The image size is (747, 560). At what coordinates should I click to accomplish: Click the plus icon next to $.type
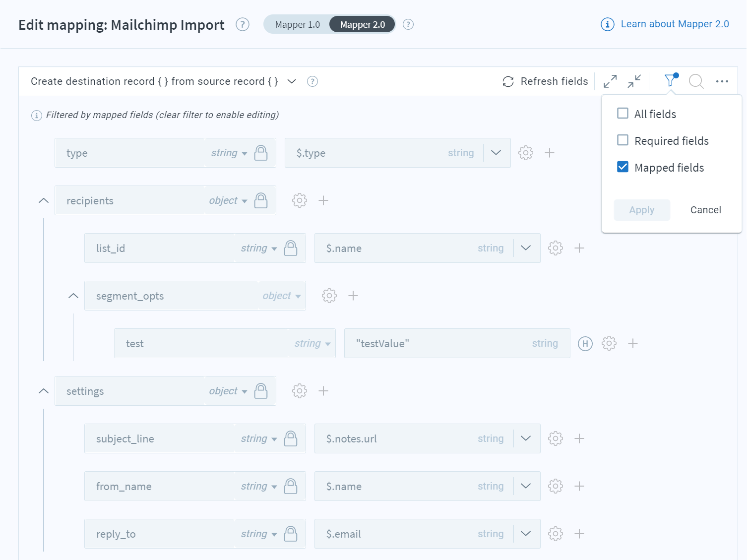(550, 153)
